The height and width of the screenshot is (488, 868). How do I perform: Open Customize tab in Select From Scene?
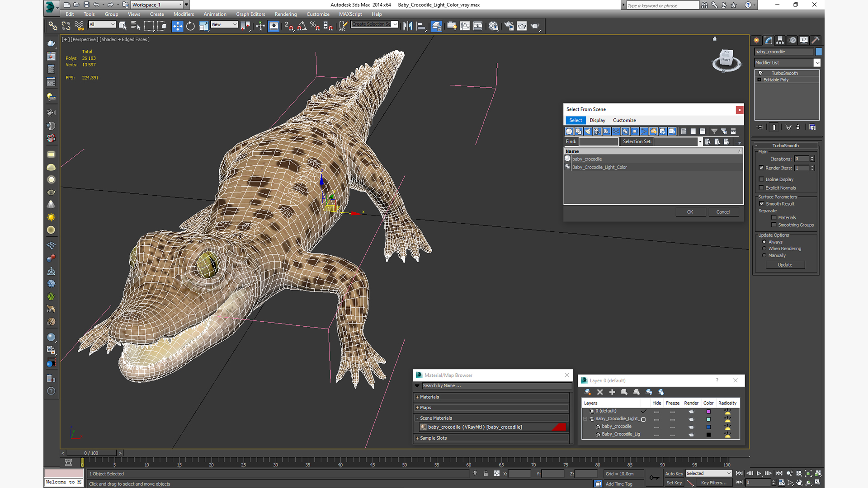(x=624, y=120)
